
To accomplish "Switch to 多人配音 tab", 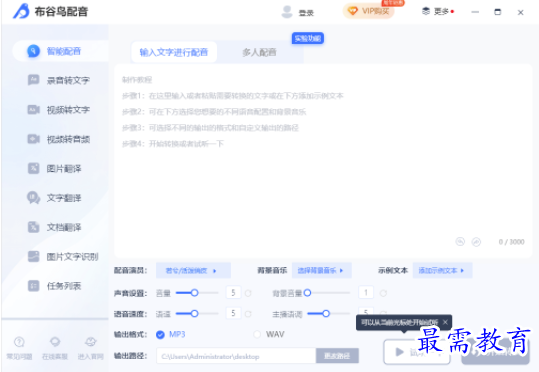I will [x=260, y=52].
